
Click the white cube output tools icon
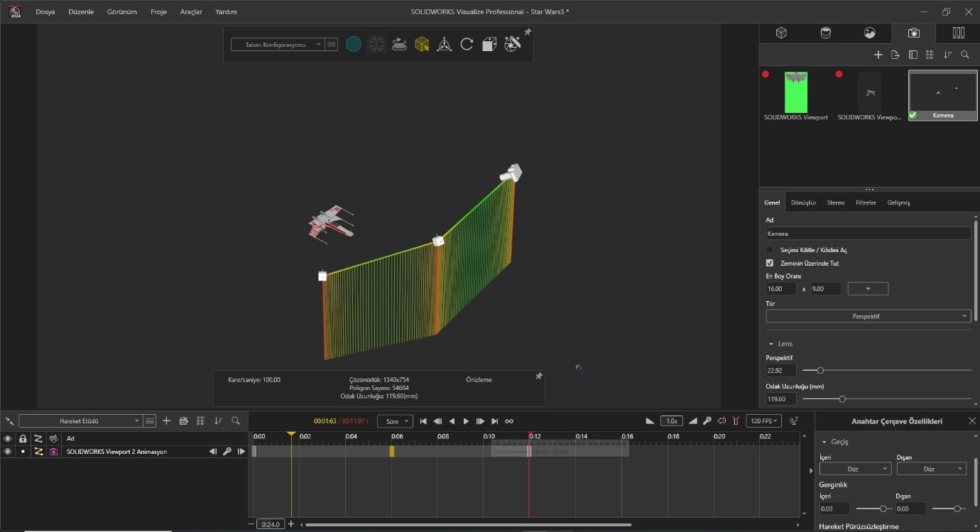click(489, 44)
